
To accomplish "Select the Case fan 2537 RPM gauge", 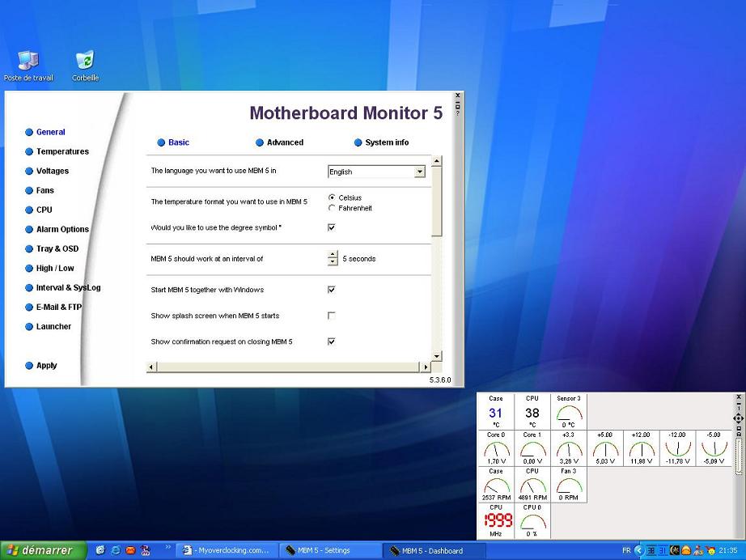I will [496, 485].
